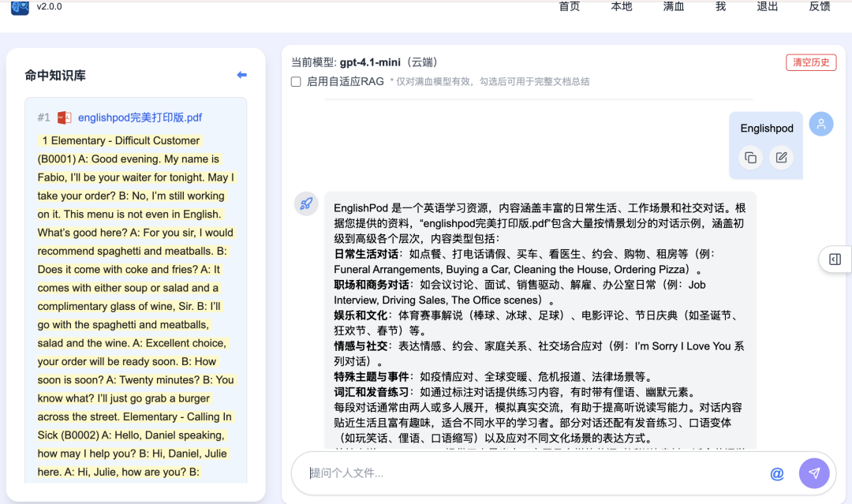Open the 我 menu item

pos(720,6)
